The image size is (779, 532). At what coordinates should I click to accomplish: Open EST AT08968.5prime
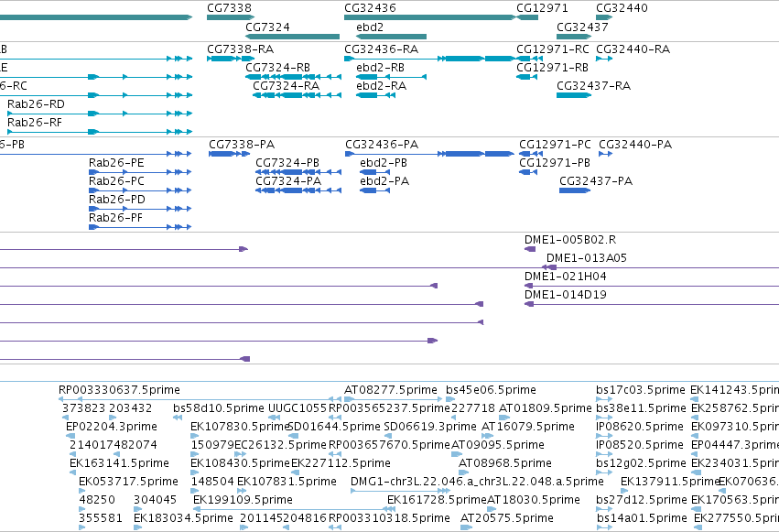504,463
